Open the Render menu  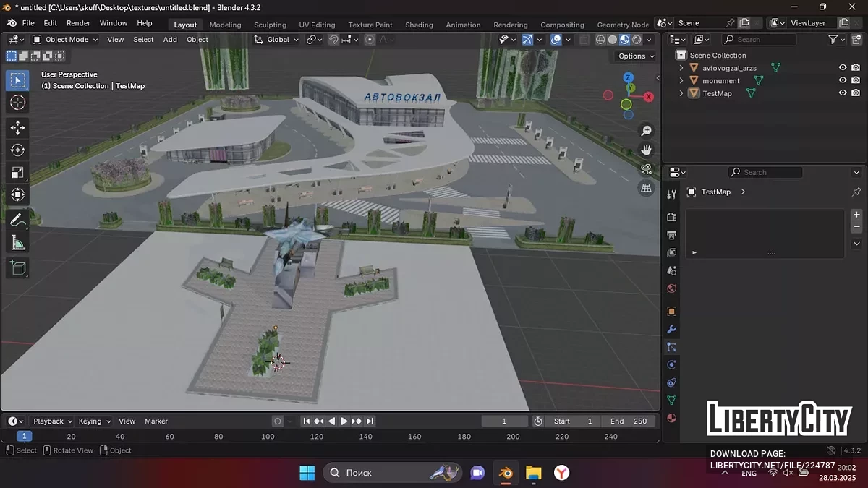78,23
